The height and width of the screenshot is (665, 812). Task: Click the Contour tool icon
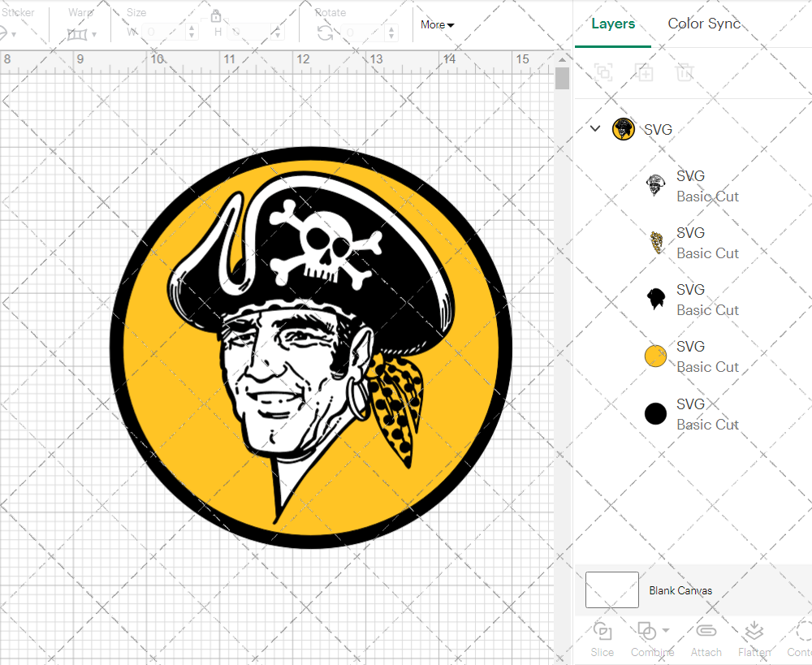click(x=804, y=632)
